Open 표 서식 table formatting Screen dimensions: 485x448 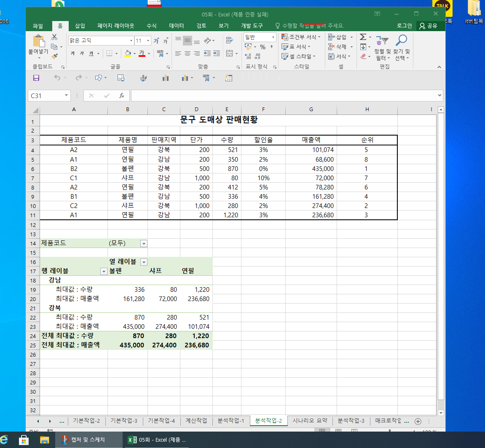click(x=296, y=47)
